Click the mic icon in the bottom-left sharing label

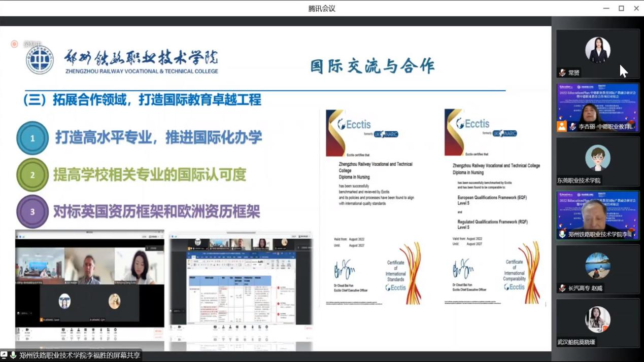[13, 355]
